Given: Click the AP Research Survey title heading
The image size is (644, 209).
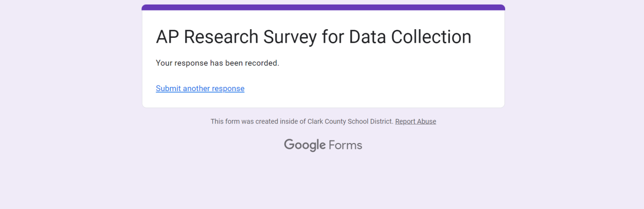Looking at the screenshot, I should coord(313,37).
